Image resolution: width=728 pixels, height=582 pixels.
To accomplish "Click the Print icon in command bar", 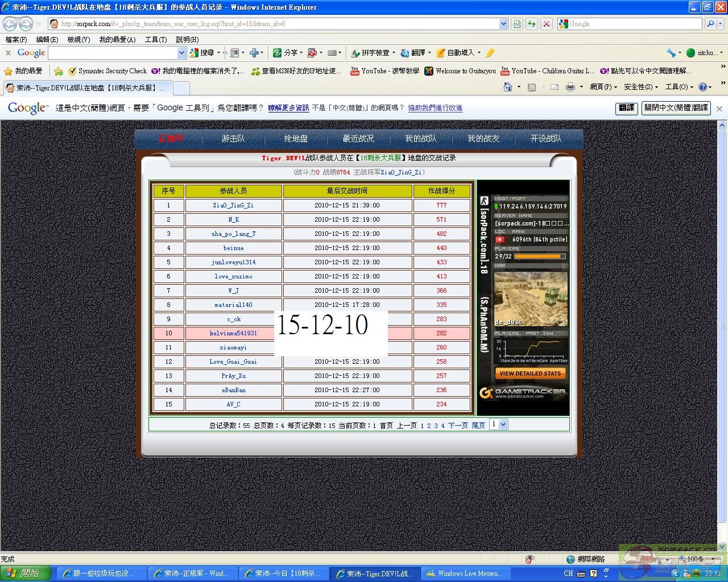I will [570, 87].
